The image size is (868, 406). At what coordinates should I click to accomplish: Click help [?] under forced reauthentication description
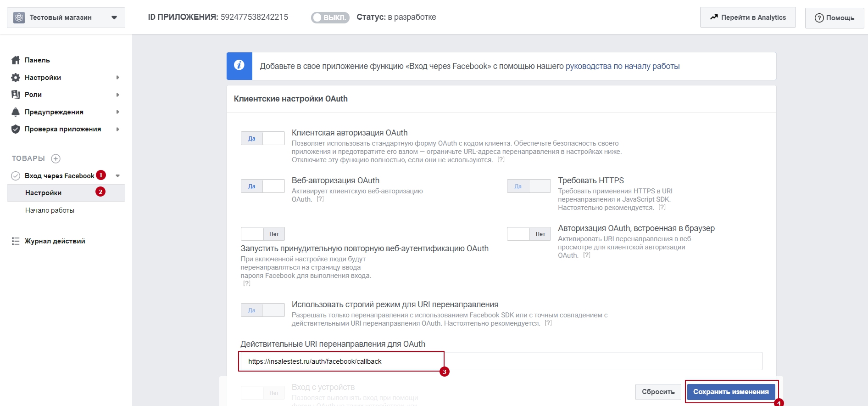[247, 283]
